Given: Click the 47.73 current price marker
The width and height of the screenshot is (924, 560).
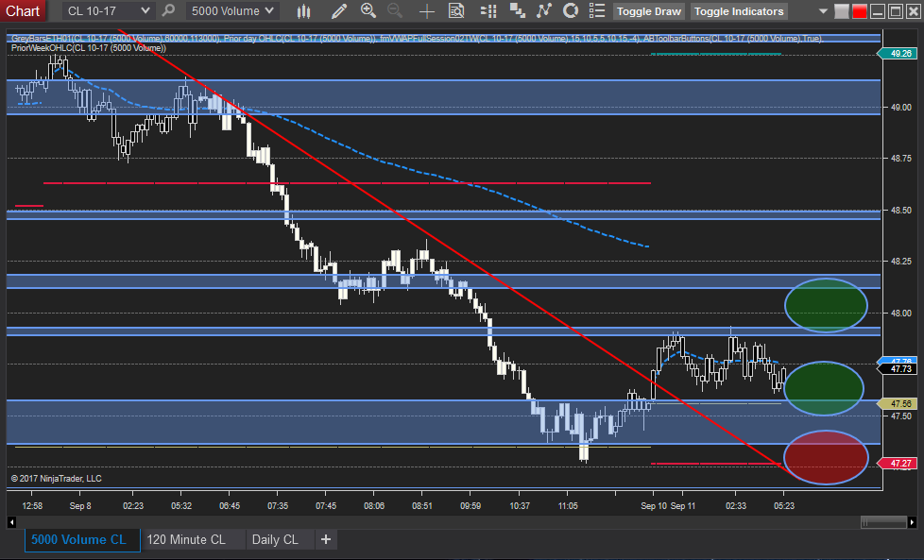Looking at the screenshot, I should [x=899, y=369].
